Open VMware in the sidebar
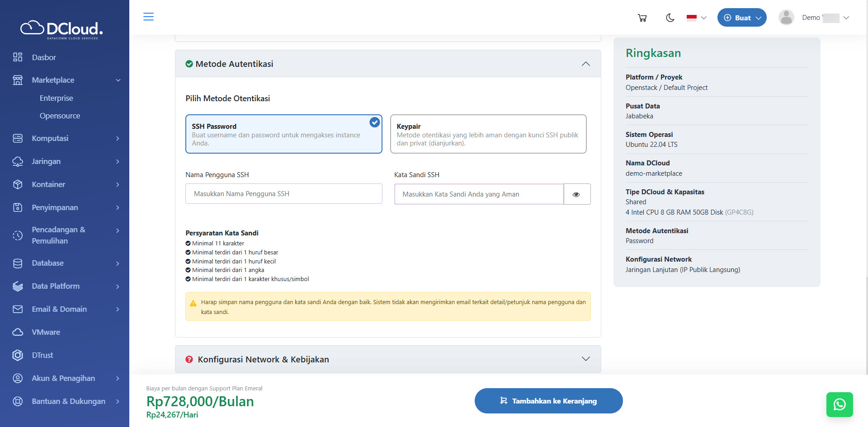 46,332
